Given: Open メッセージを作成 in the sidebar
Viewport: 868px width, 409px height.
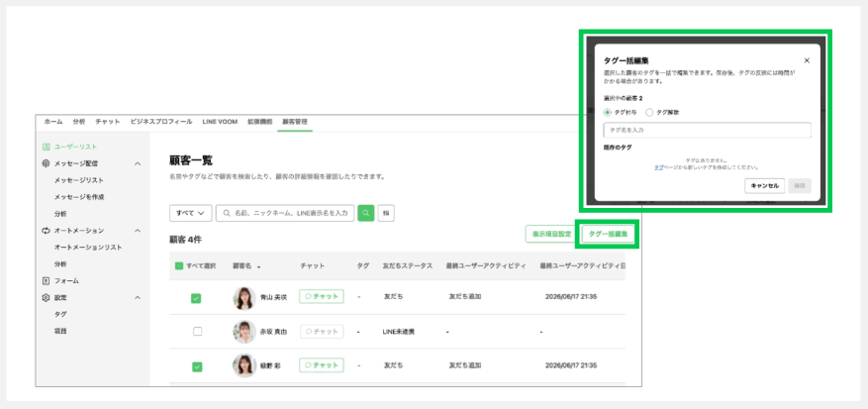Looking at the screenshot, I should coord(79,197).
